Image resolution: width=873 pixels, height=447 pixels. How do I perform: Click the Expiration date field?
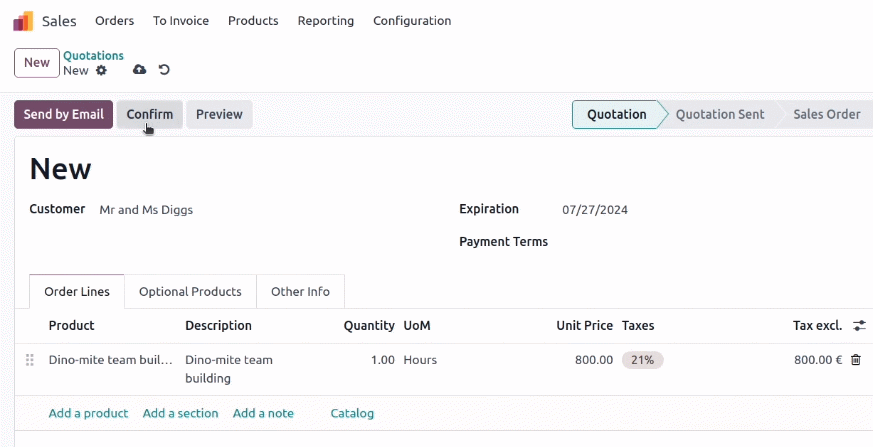click(595, 210)
